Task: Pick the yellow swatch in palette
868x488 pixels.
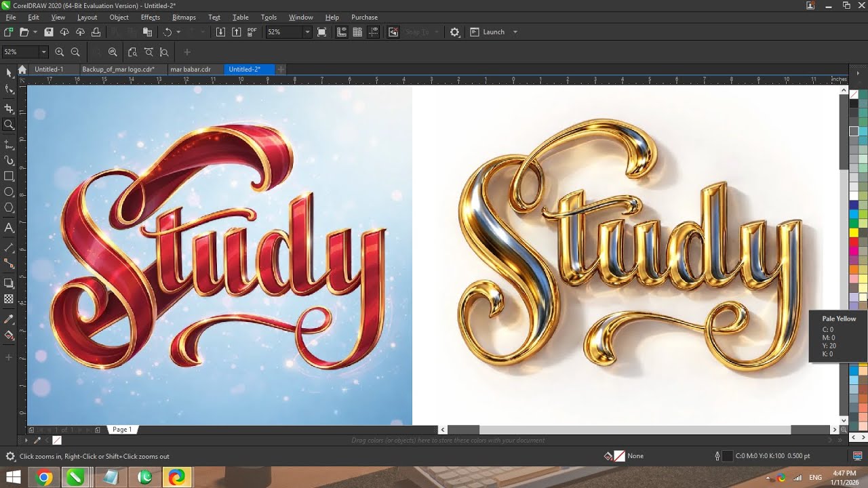Action: 854,232
